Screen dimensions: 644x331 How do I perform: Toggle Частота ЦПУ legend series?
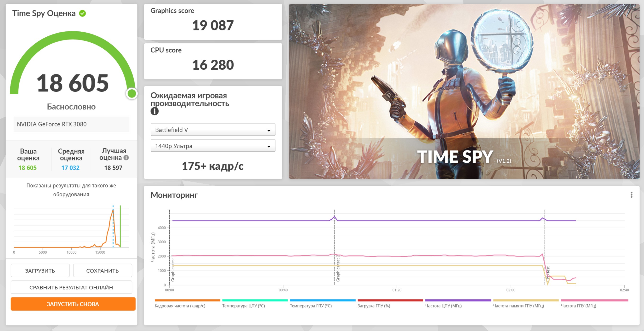click(443, 306)
